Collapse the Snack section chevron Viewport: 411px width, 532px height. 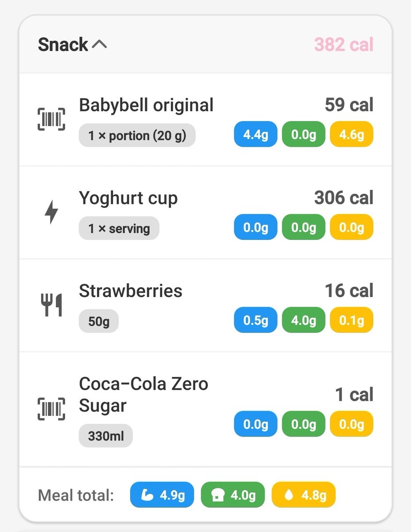pos(99,44)
